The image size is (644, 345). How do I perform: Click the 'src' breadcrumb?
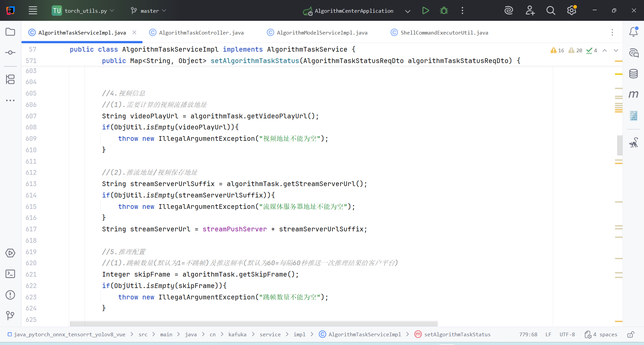point(143,334)
